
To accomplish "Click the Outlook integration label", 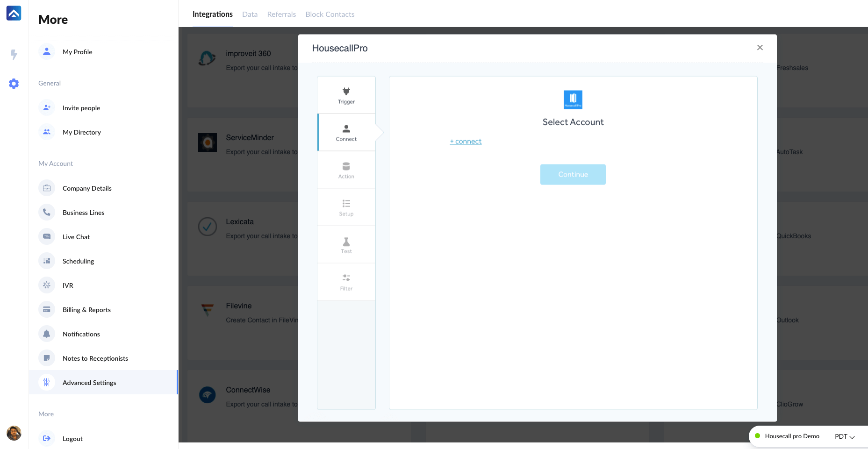I will tap(788, 320).
